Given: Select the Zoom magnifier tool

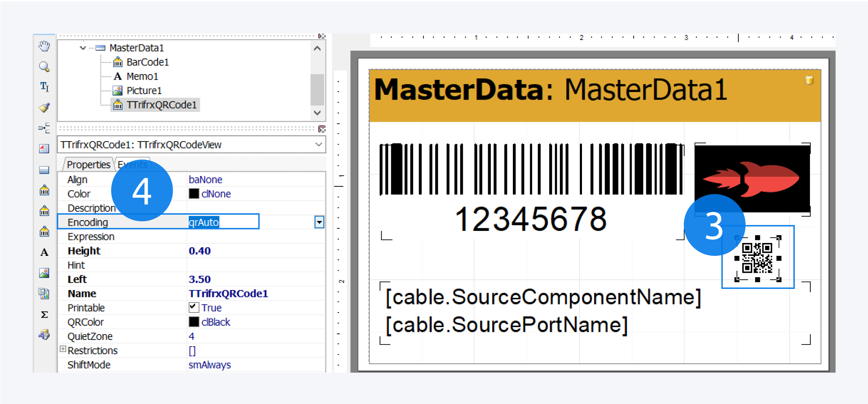Looking at the screenshot, I should 44,67.
